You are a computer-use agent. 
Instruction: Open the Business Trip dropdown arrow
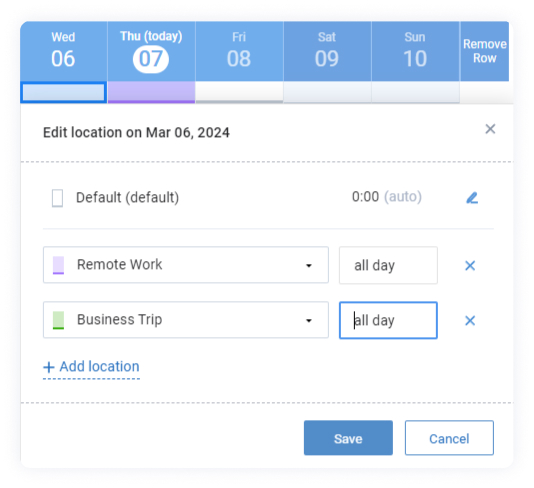click(309, 320)
